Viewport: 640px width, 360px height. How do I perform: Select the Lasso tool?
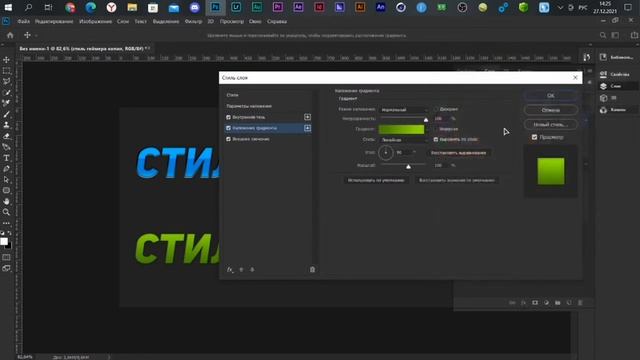click(x=6, y=81)
